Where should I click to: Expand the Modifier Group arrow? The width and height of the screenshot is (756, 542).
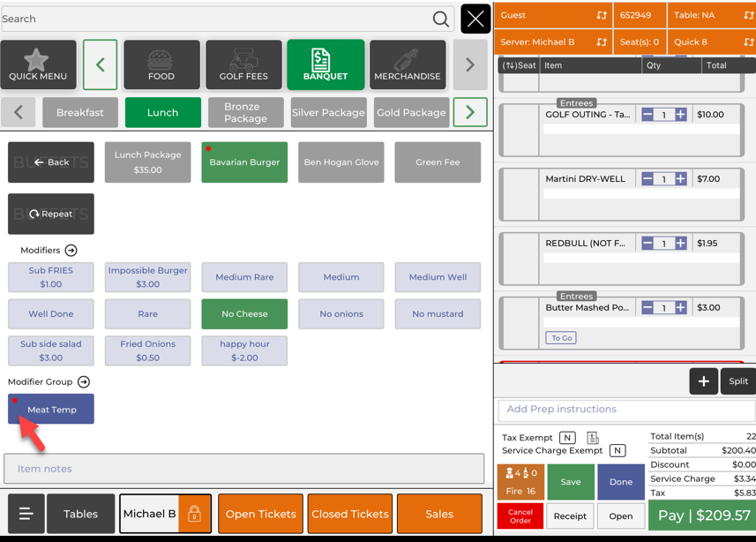click(84, 382)
